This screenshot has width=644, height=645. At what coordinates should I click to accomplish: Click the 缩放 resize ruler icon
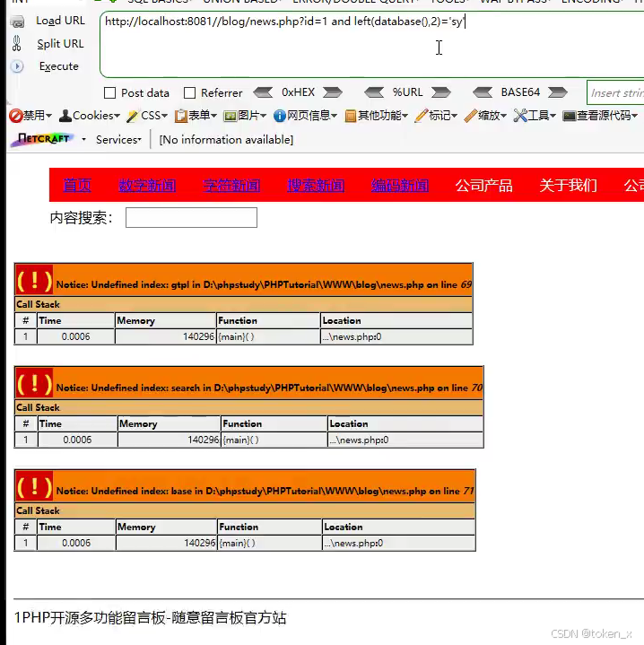point(470,116)
